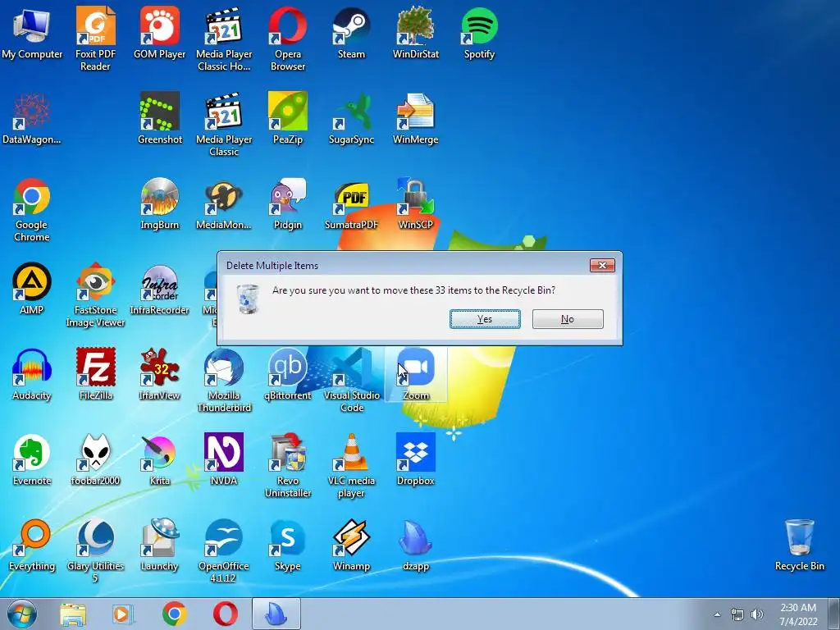This screenshot has height=630, width=840.
Task: Open the network status tray icon
Action: click(x=737, y=614)
